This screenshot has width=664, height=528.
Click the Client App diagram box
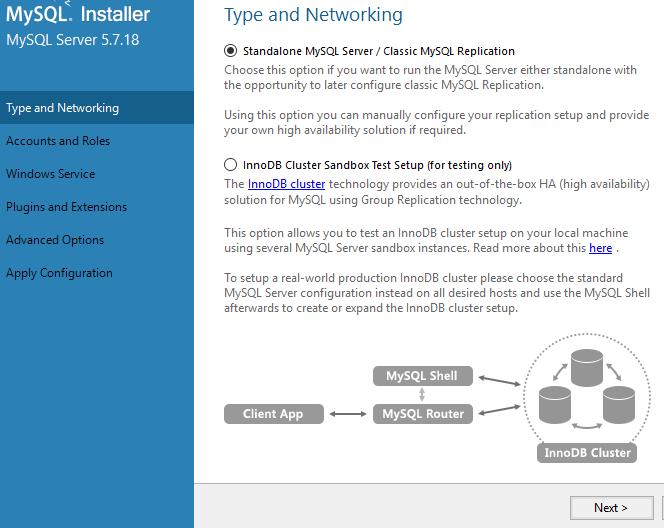pyautogui.click(x=274, y=414)
